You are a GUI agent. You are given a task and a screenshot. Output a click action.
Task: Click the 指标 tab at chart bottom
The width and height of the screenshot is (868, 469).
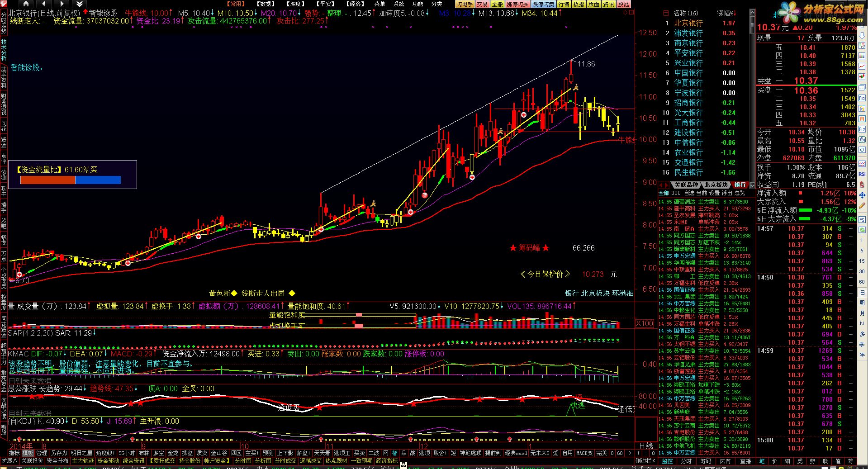tap(14, 453)
